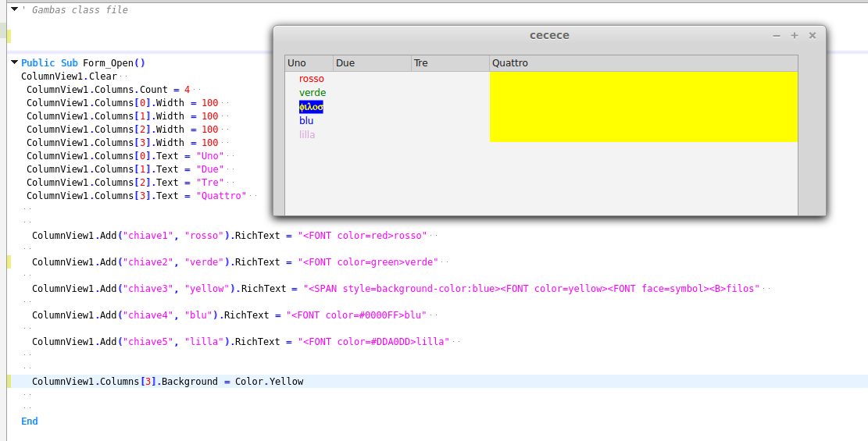Click the "chiave4" key string

148,315
